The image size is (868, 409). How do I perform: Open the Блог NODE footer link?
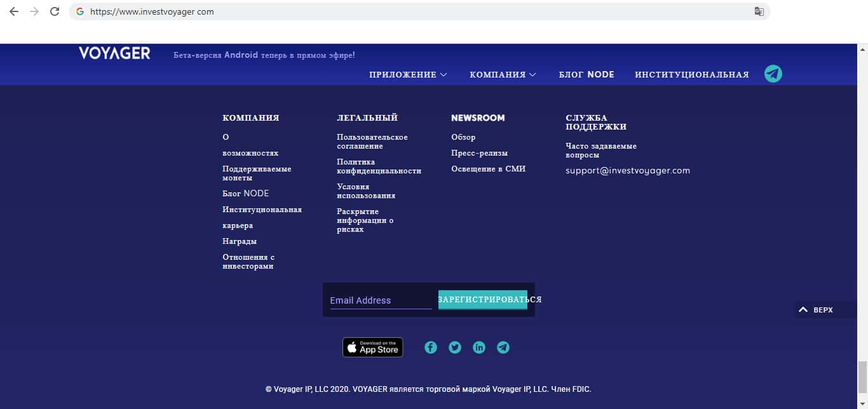click(246, 194)
